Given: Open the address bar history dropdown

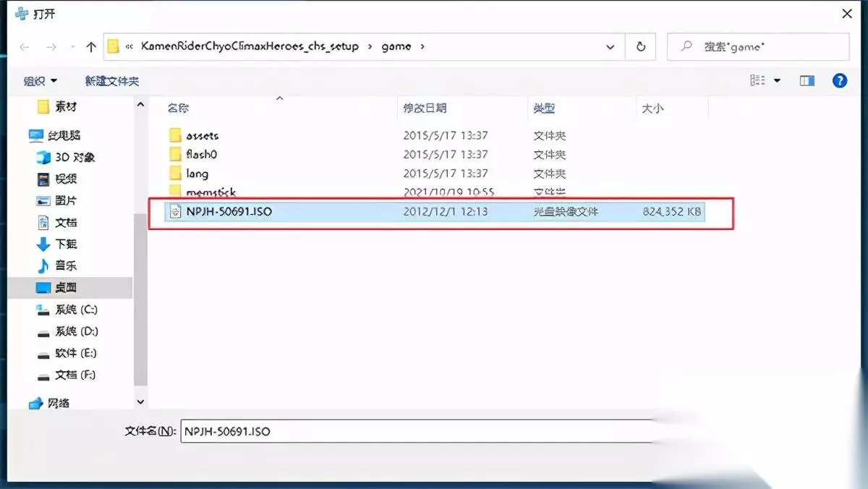Looking at the screenshot, I should (610, 46).
